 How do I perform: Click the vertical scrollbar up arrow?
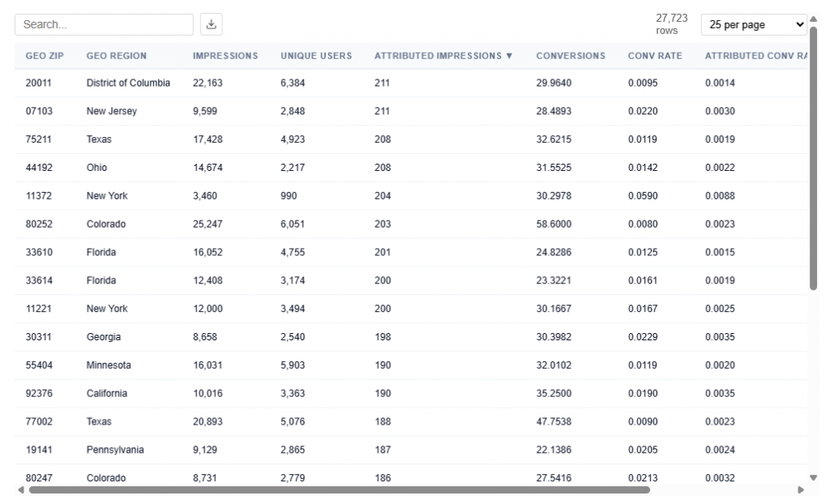coord(814,19)
